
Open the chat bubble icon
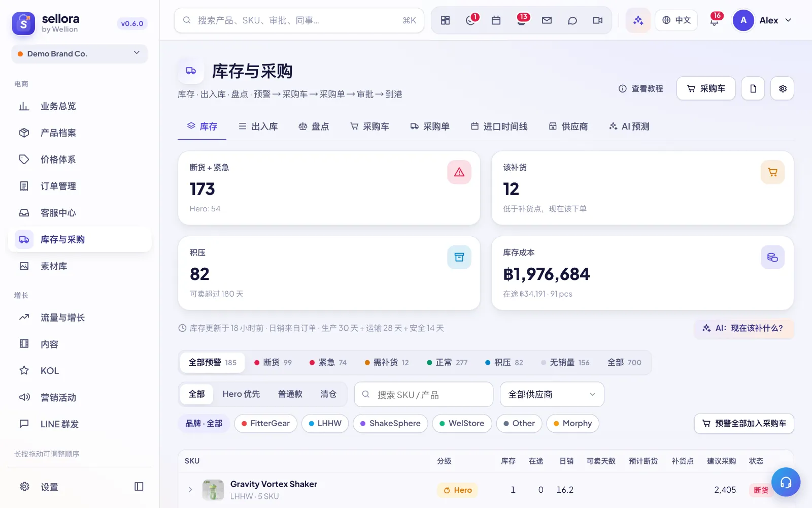pyautogui.click(x=572, y=20)
